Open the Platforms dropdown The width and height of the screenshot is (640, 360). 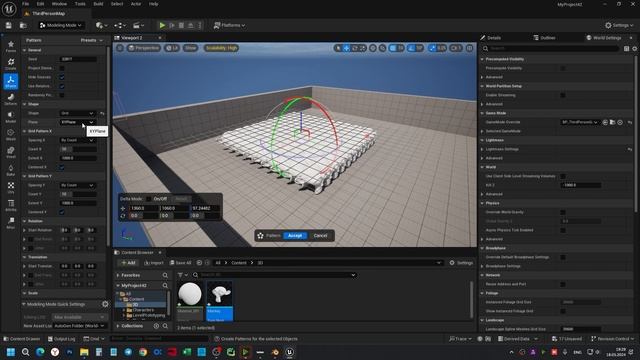tap(230, 25)
